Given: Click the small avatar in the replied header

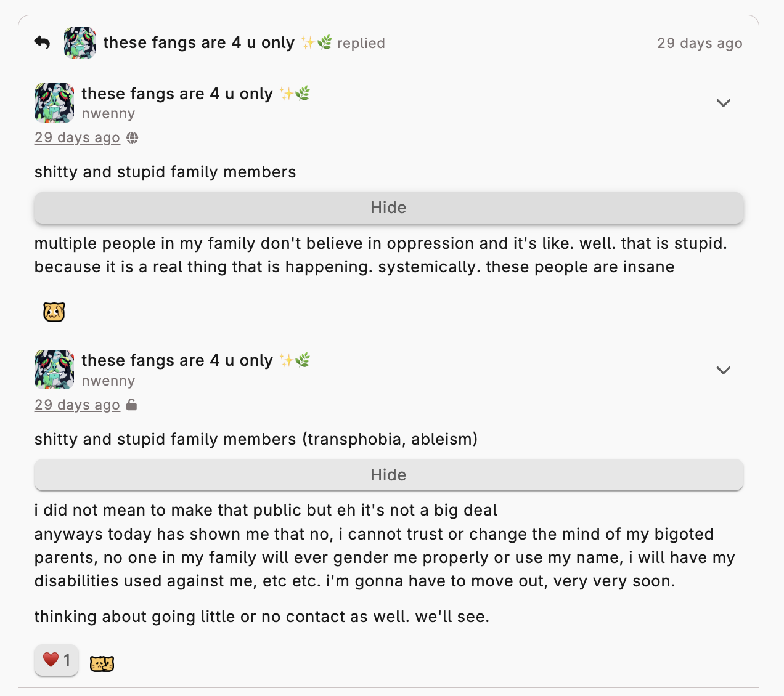Looking at the screenshot, I should click(80, 42).
